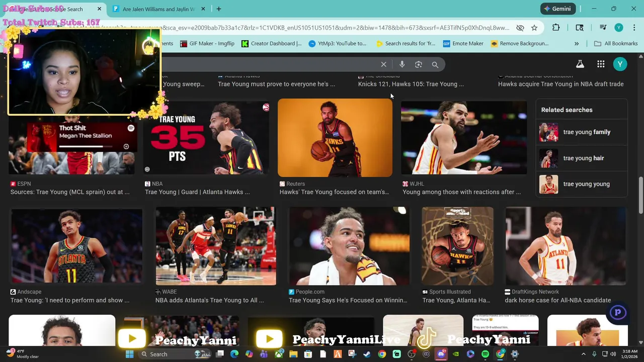Image resolution: width=644 pixels, height=362 pixels.
Task: Select related search 'trae young family'
Action: click(582, 132)
